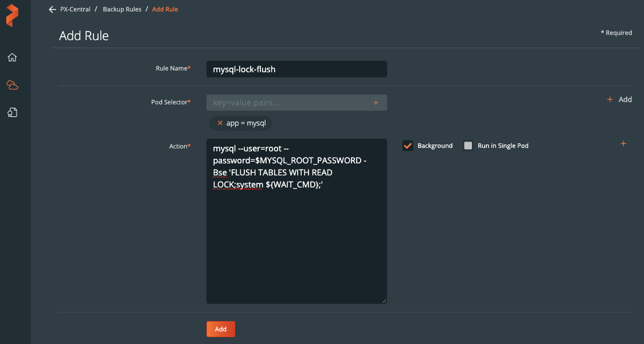Image resolution: width=644 pixels, height=344 pixels.
Task: Click the back arrow beside PX-Central
Action: pos(52,9)
